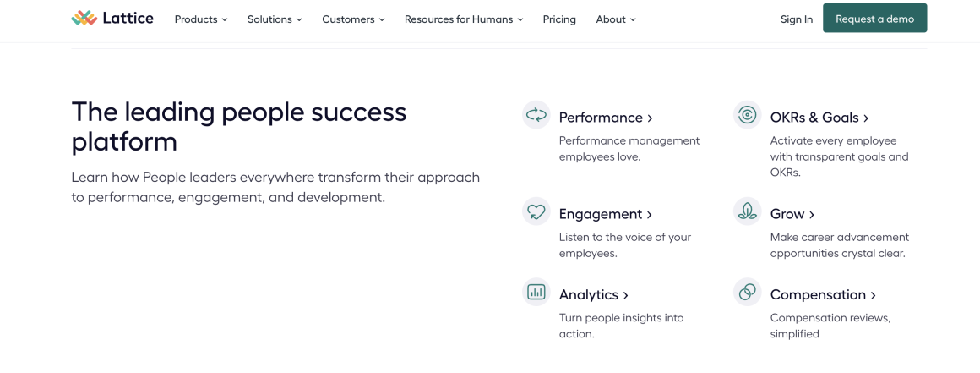980x373 pixels.
Task: Open the Customers dropdown
Action: pos(353,19)
